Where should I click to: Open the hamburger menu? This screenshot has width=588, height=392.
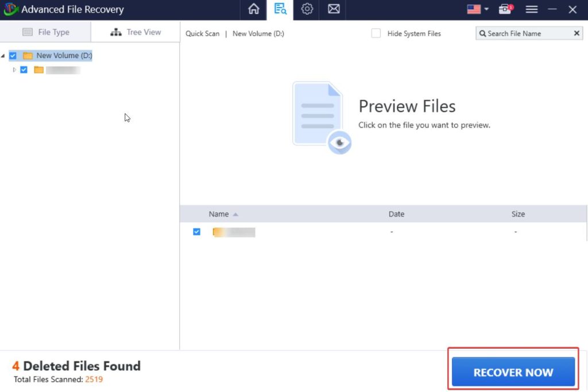click(x=531, y=9)
